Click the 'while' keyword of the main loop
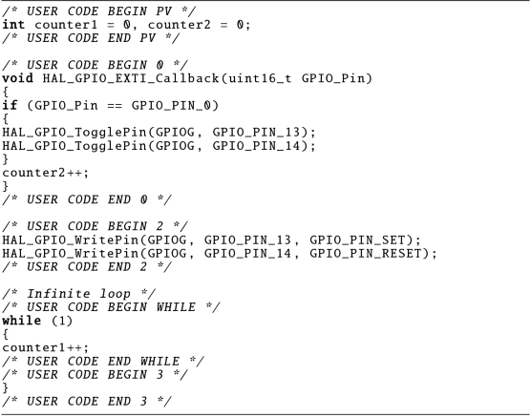This screenshot has height=417, width=532. pyautogui.click(x=22, y=321)
